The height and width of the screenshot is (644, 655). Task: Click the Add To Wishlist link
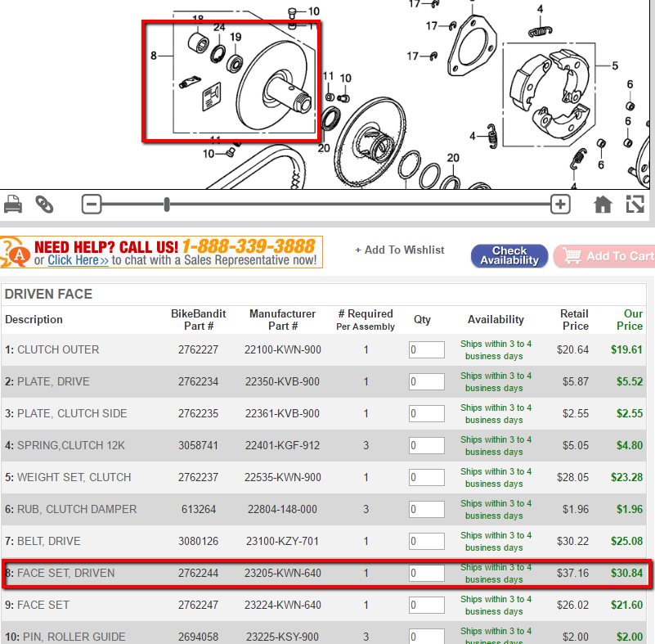[399, 250]
